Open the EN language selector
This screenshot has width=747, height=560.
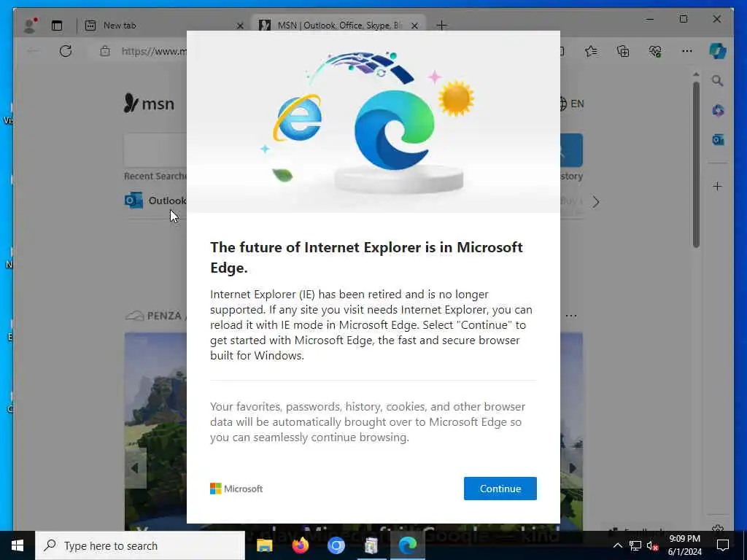coord(571,104)
